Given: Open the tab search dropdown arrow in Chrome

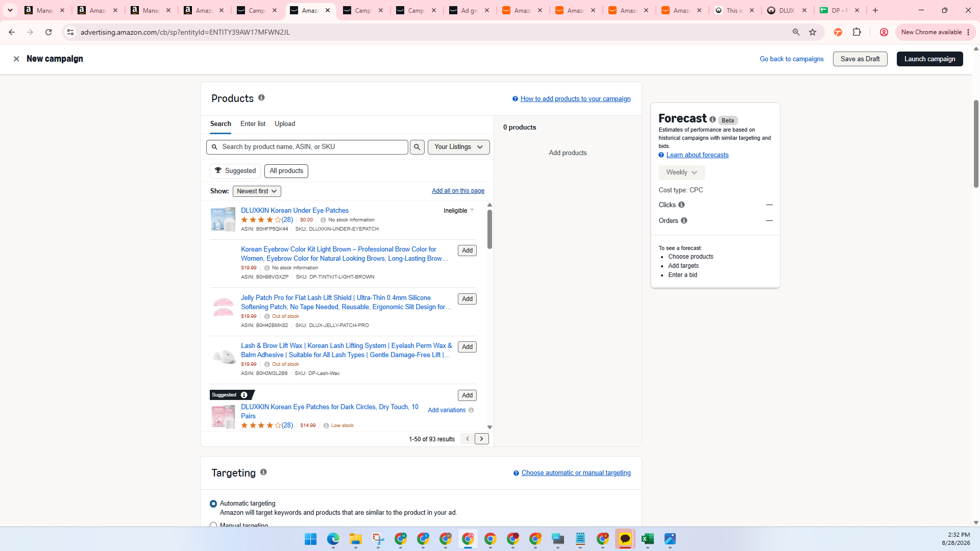Looking at the screenshot, I should 10,10.
